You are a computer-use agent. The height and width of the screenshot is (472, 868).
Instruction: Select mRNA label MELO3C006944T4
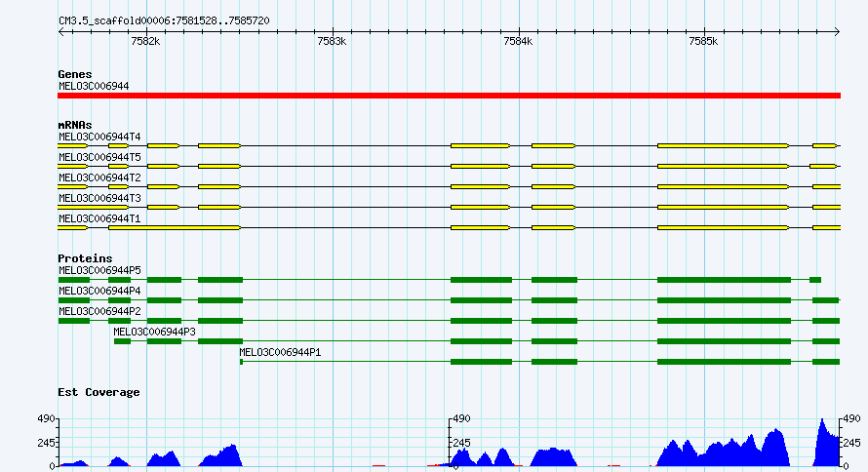tap(99, 137)
